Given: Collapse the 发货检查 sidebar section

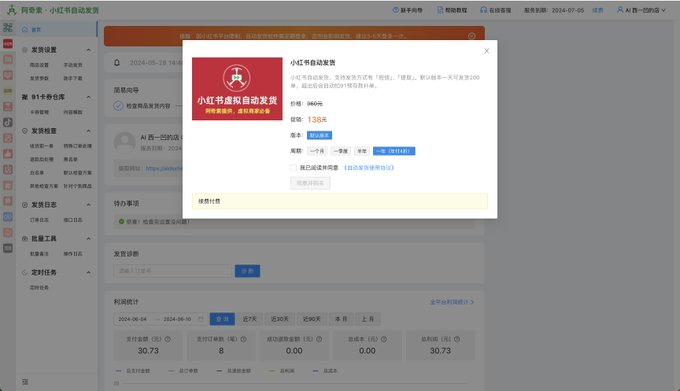Looking at the screenshot, I should click(88, 130).
